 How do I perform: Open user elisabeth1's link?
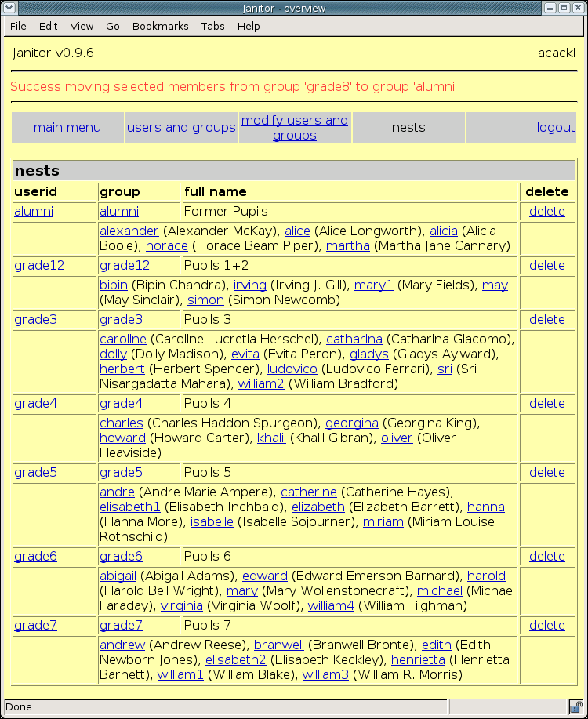point(130,507)
